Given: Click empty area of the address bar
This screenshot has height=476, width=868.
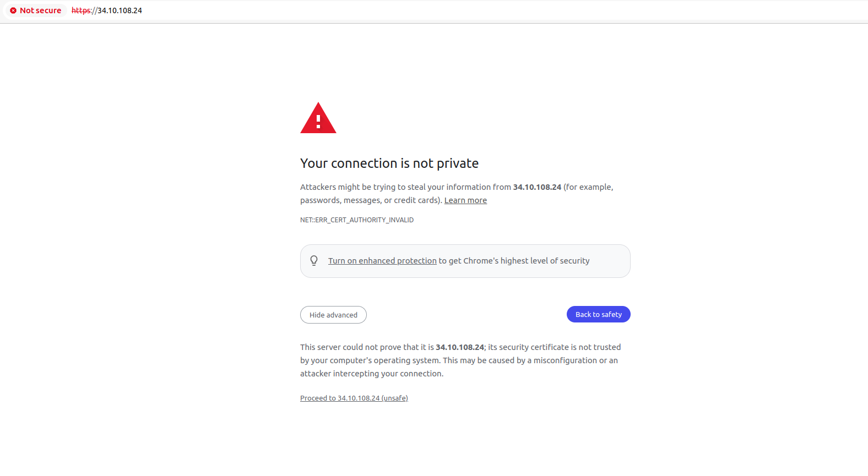Looking at the screenshot, I should (x=496, y=10).
